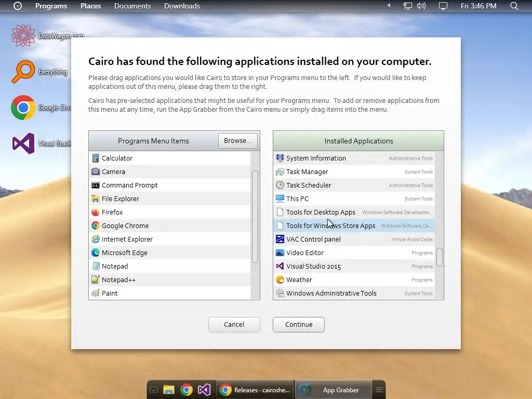Switch to Releases · cairoshe... Chrome window

256,390
